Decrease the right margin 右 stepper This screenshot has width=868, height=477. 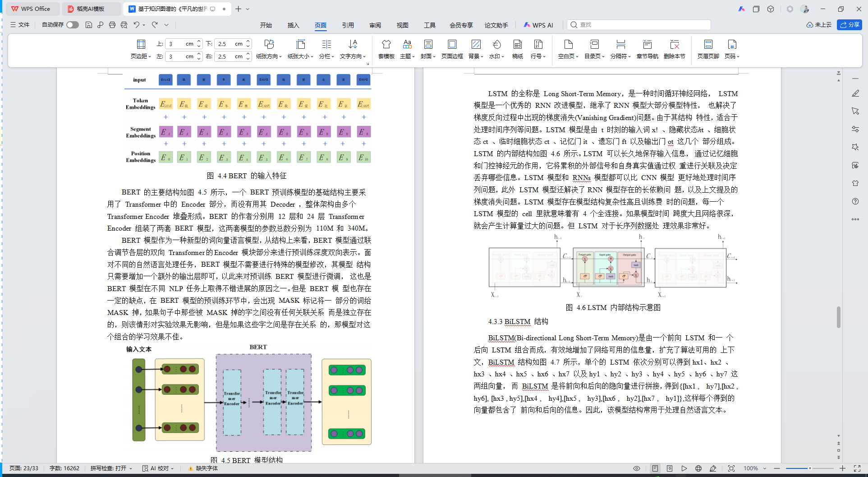[x=248, y=59]
